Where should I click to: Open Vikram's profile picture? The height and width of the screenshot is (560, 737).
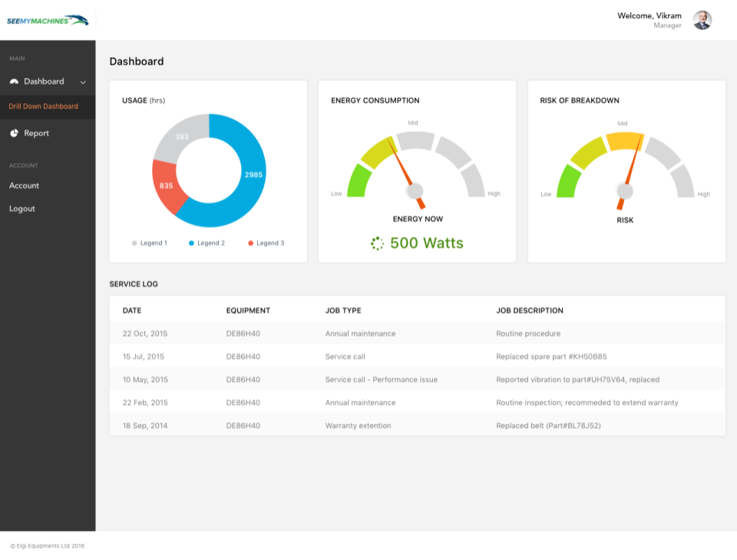coord(703,20)
